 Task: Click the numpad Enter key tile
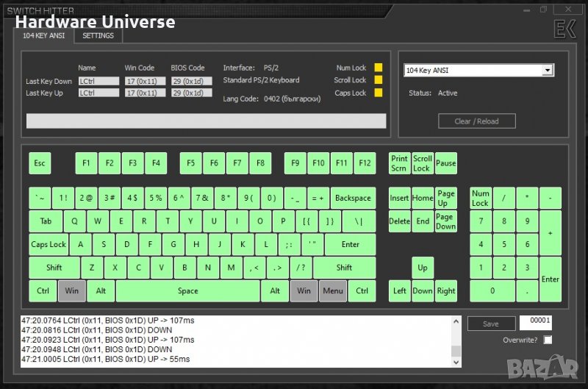pyautogui.click(x=550, y=279)
